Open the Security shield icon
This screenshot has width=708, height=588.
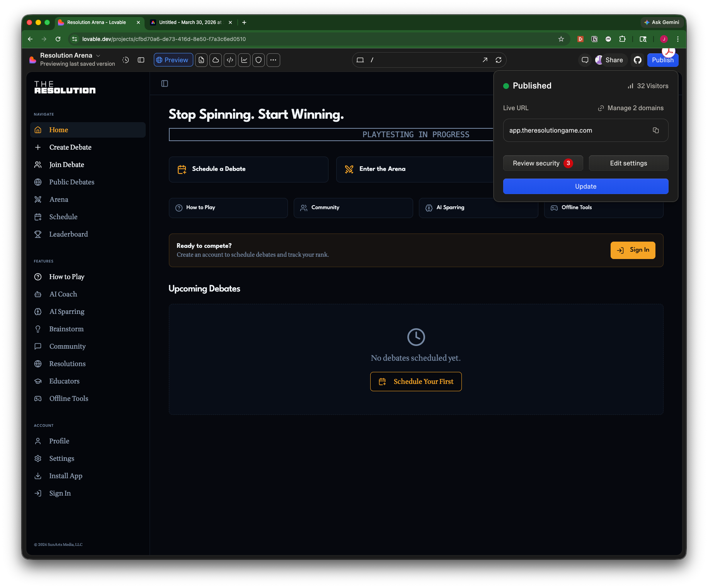(x=259, y=60)
